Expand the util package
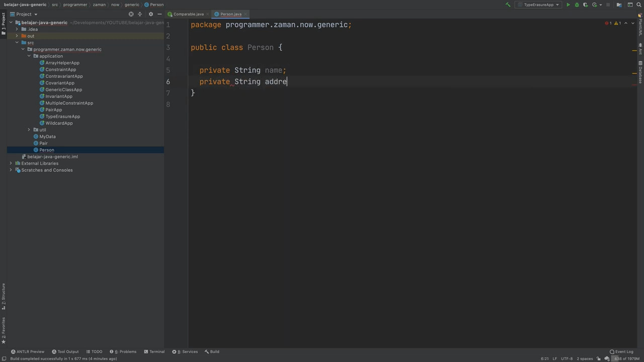 [29, 130]
